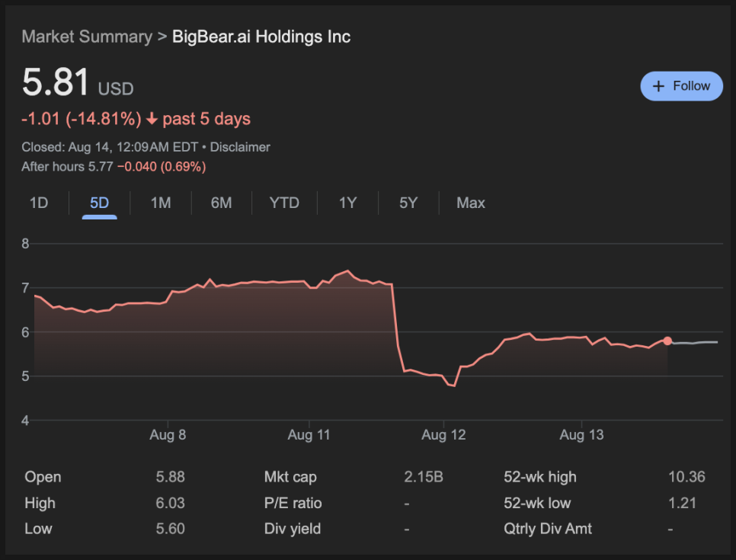Click the Aug 12 date label
The width and height of the screenshot is (736, 560).
tap(443, 435)
